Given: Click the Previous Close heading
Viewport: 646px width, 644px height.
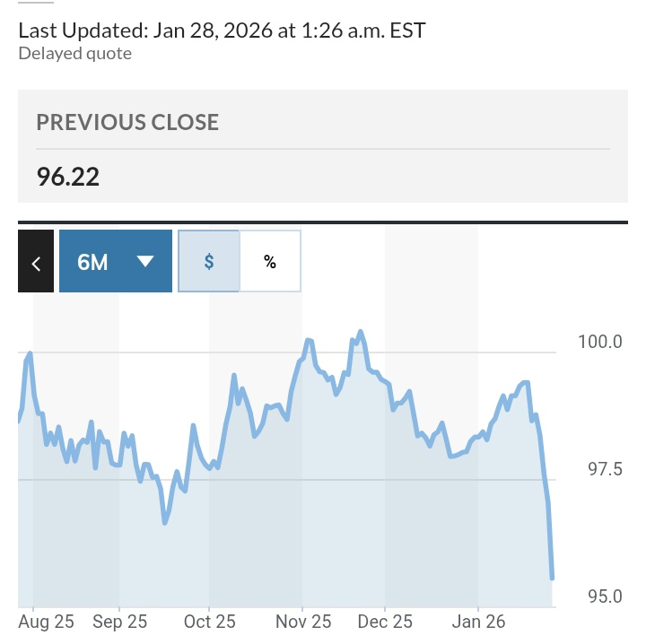Looking at the screenshot, I should 127,122.
